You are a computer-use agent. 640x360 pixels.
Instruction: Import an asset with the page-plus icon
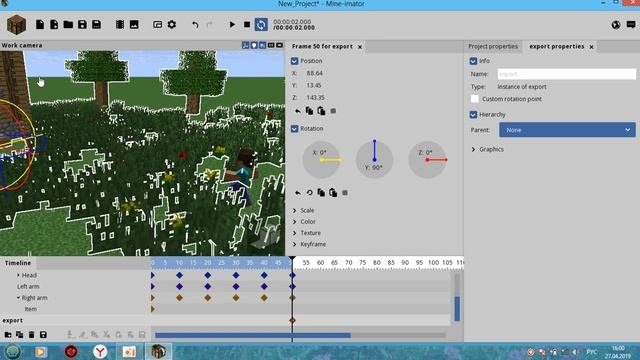pyautogui.click(x=54, y=24)
